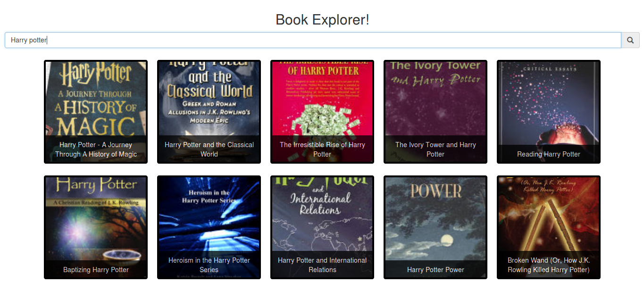
Task: Click the Book Explorer! page heading
Action: tap(322, 20)
